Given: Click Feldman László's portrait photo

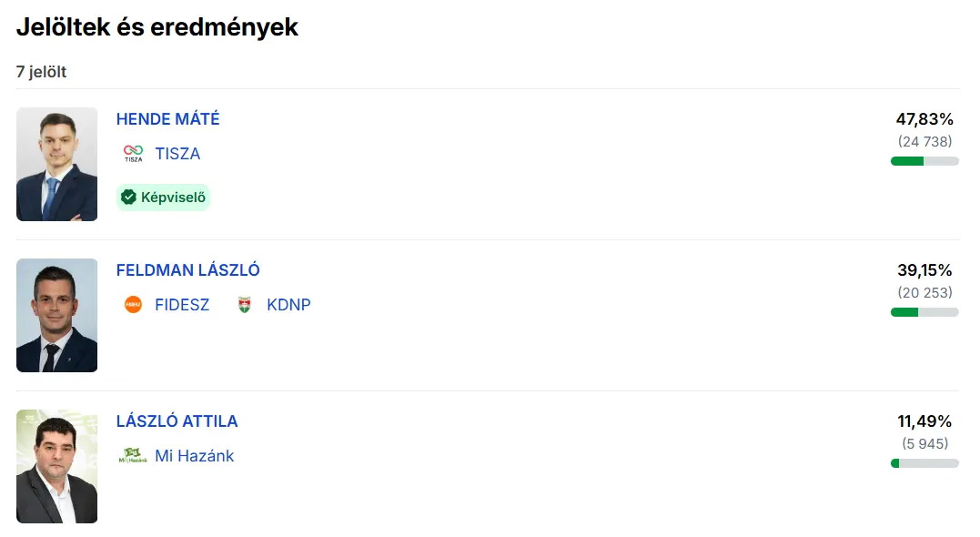Looking at the screenshot, I should click(x=56, y=315).
